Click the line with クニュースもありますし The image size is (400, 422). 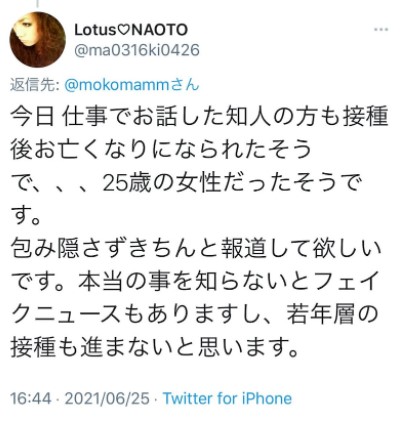pos(195,312)
